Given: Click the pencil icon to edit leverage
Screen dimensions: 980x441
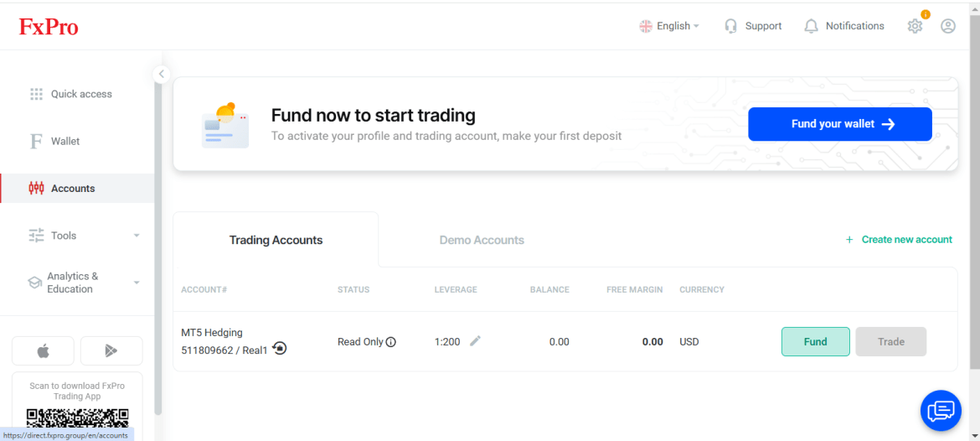Looking at the screenshot, I should pos(476,341).
